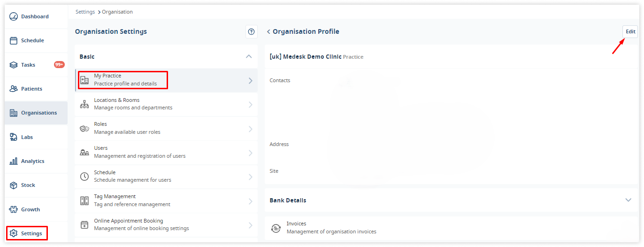
Task: Click the 'Site' field label
Action: click(274, 171)
